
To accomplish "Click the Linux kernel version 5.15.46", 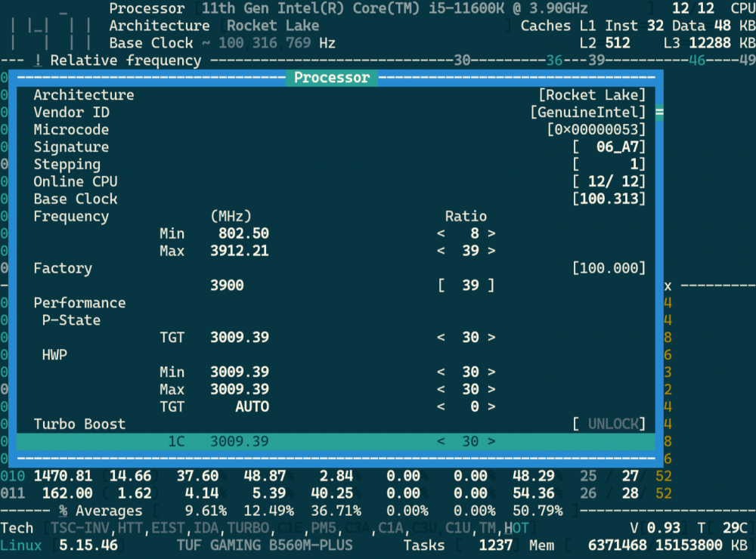I will click(x=88, y=545).
